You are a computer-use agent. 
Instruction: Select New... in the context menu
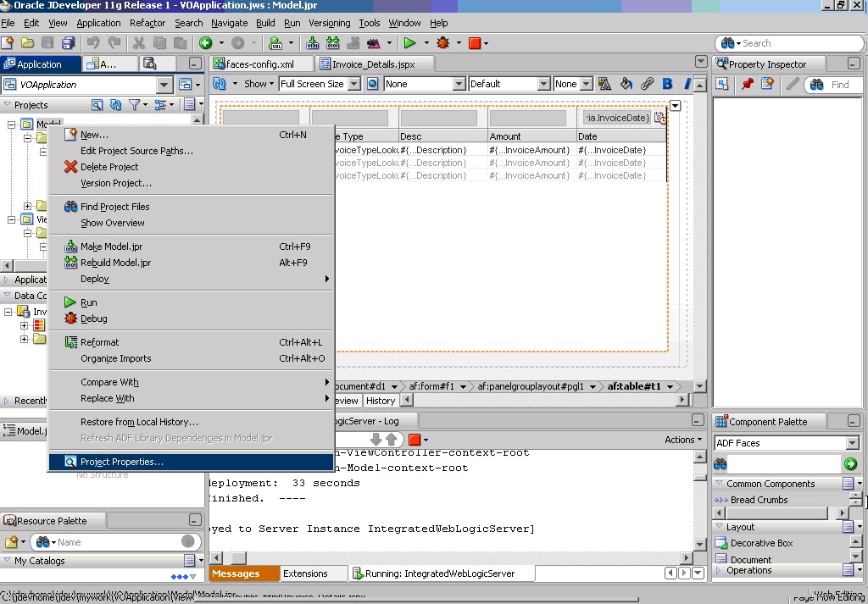[192, 135]
